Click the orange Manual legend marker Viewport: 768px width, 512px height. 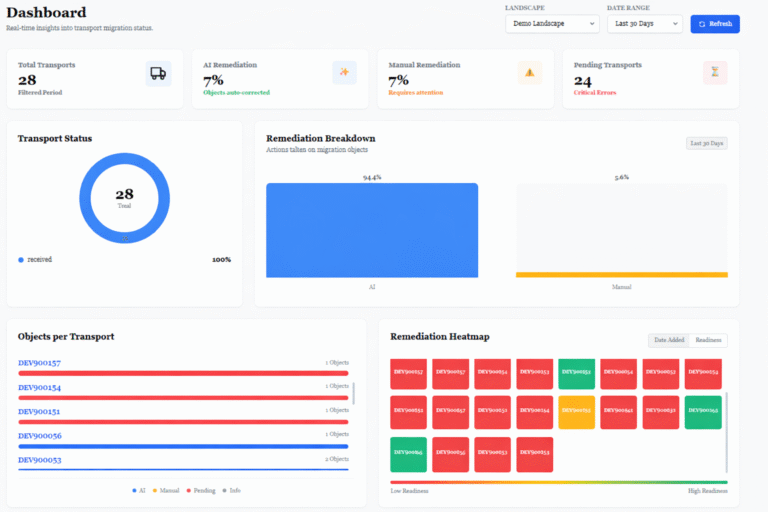tap(155, 490)
